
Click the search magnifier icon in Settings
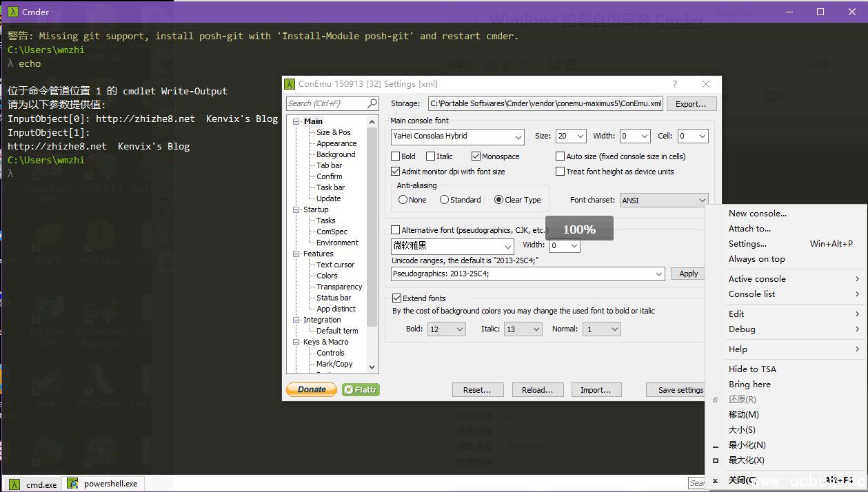372,103
